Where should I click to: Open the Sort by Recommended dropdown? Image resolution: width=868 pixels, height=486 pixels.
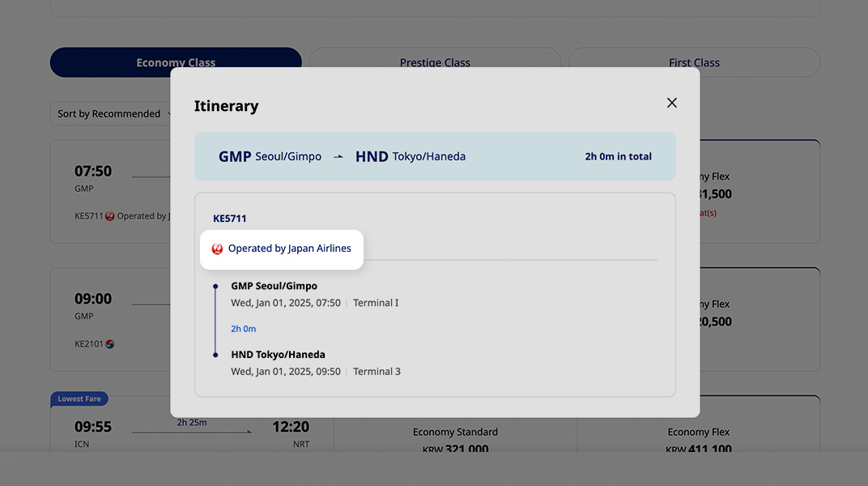[111, 114]
